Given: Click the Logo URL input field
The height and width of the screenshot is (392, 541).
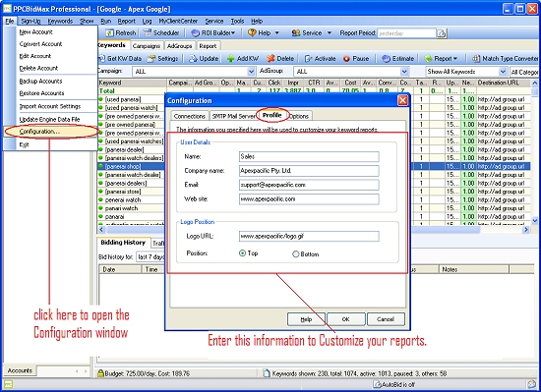Looking at the screenshot, I should (x=309, y=237).
